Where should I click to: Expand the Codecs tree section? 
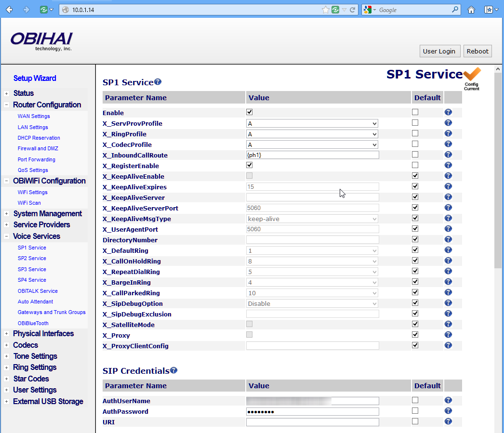pyautogui.click(x=6, y=345)
